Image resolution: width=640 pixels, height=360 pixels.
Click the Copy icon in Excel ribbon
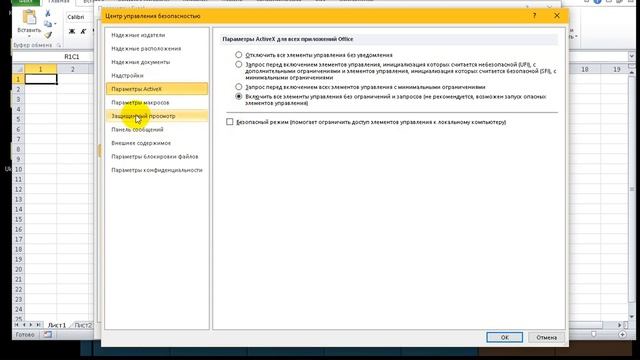pos(48,24)
